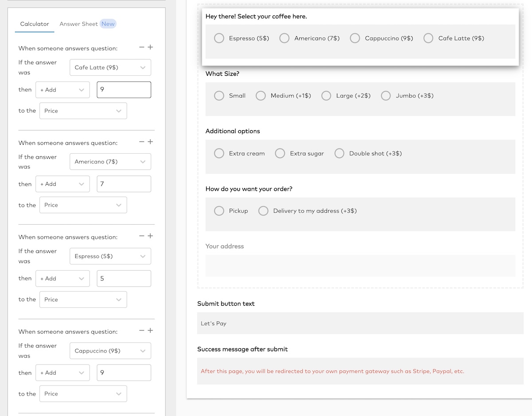Click 'Success message after submit' label
This screenshot has height=416, width=532.
click(x=243, y=349)
